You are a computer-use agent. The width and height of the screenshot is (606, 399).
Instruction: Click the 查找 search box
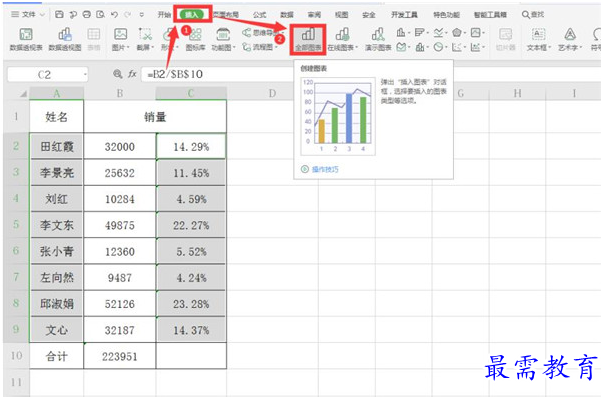tap(533, 15)
